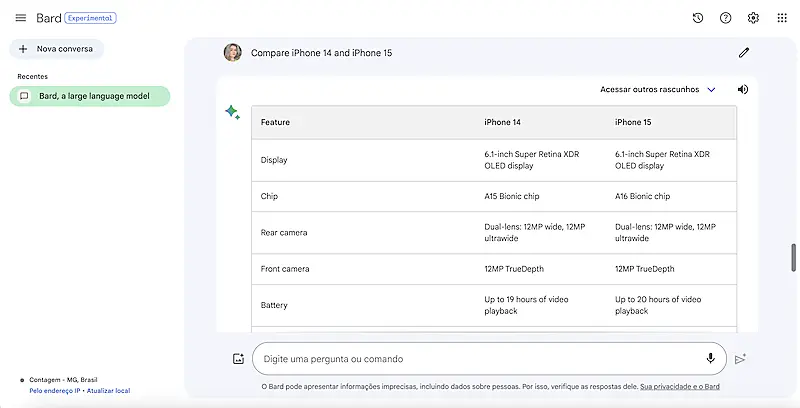800x408 pixels.
Task: Click chat bubble icon beside recent conversation
Action: coord(24,96)
